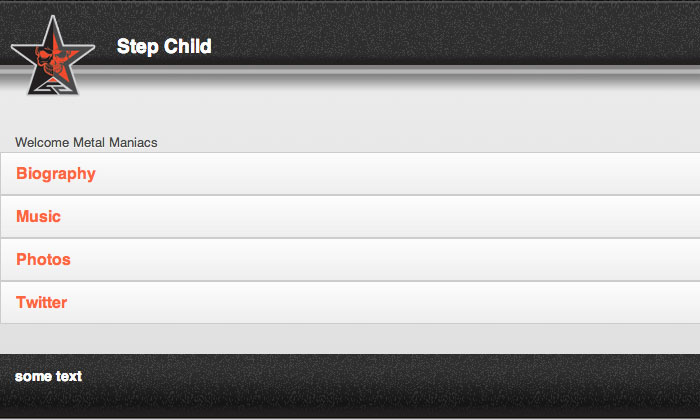Click the Step Child header title

click(x=164, y=47)
